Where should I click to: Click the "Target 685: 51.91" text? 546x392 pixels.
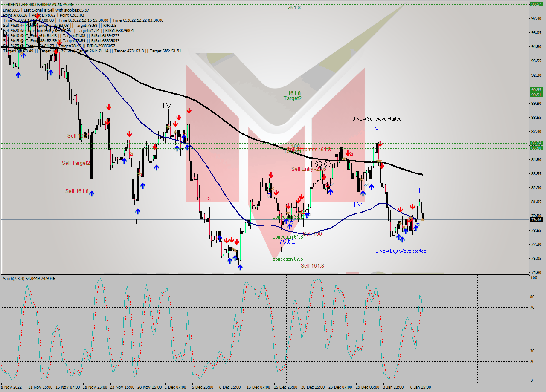coord(166,51)
